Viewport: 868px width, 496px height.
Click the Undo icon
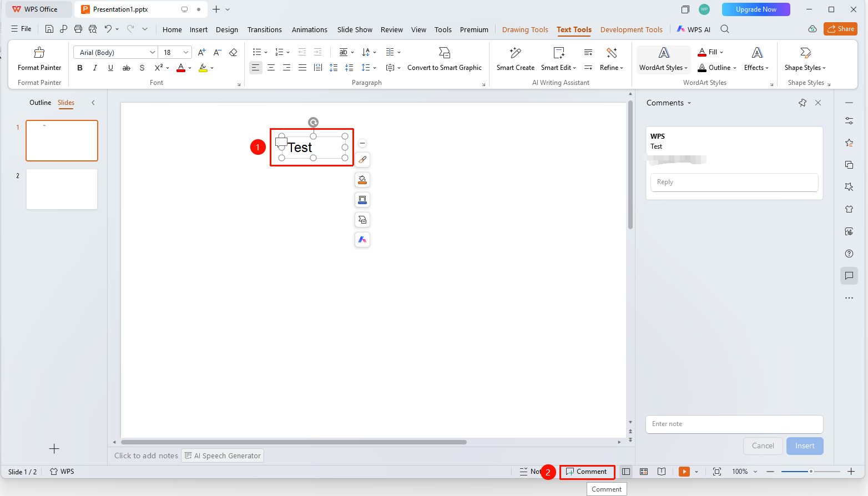pyautogui.click(x=108, y=29)
